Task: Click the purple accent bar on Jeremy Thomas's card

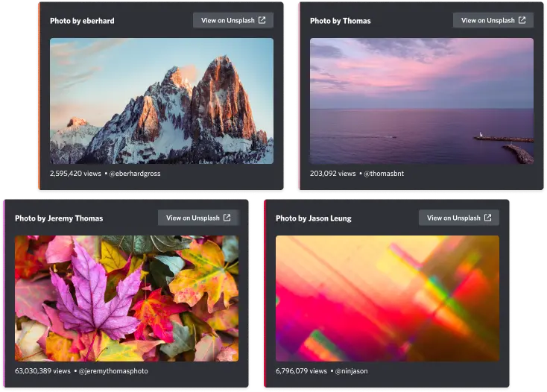Action: click(4, 293)
